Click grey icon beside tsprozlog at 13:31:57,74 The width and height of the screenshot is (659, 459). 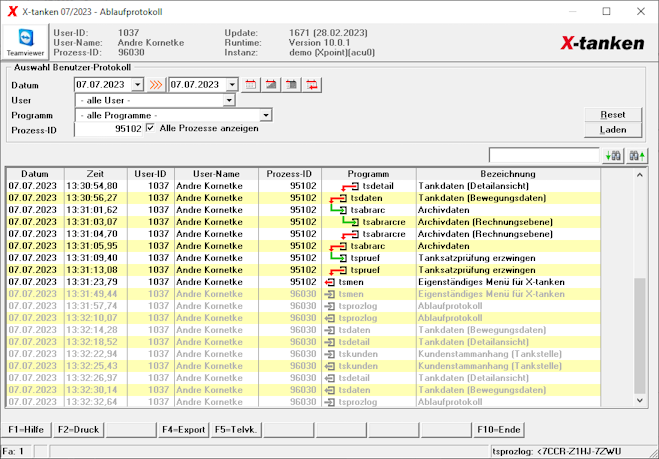tap(330, 306)
